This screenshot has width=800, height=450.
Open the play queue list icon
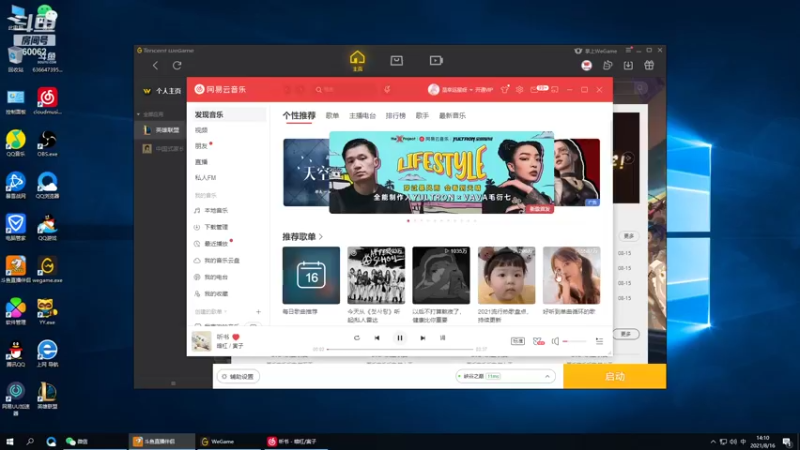tap(599, 341)
